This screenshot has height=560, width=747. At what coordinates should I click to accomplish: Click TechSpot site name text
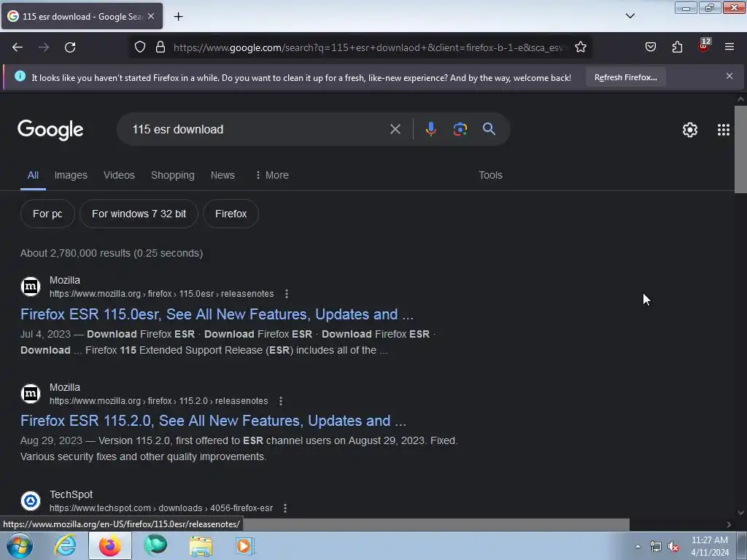point(71,494)
